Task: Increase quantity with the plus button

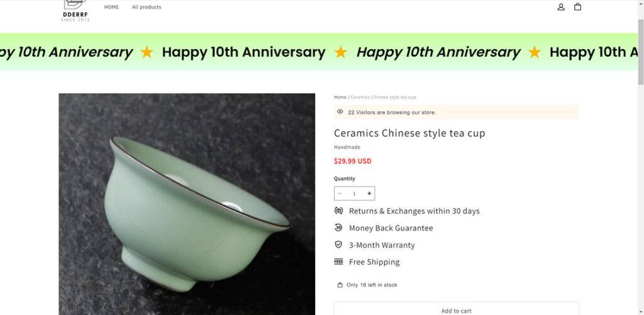Action: 369,194
